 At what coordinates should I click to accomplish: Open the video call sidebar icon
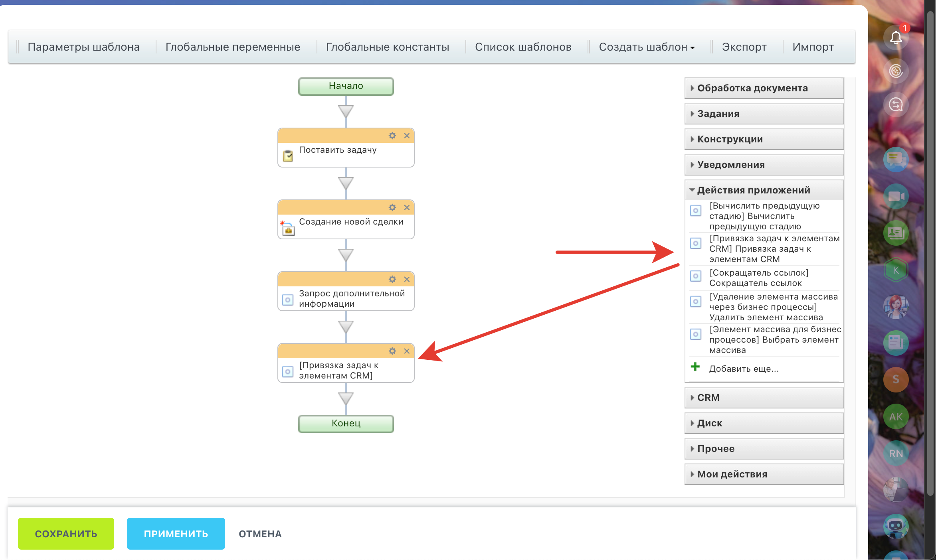896,196
